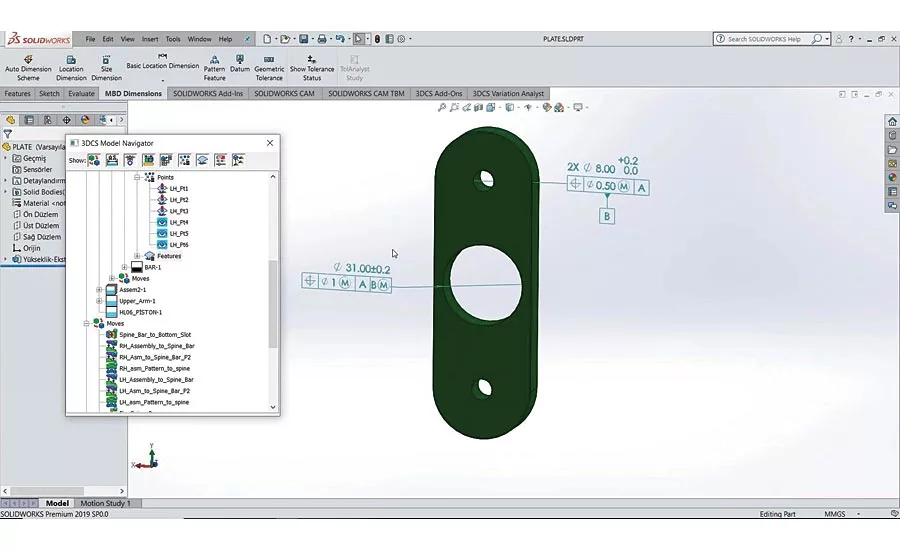Activate the Pattern Feature tool
The width and height of the screenshot is (900, 550).
tap(214, 68)
